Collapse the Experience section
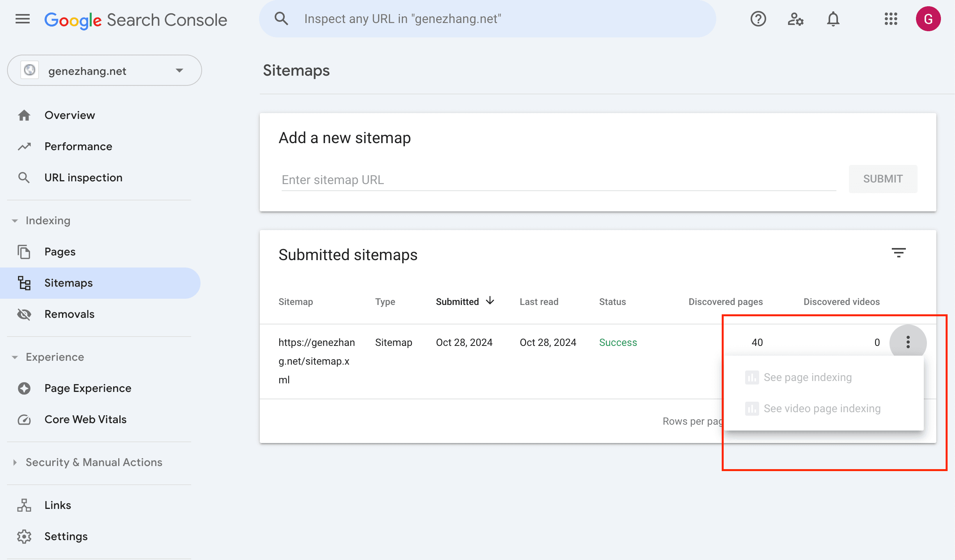This screenshot has height=560, width=955. click(x=15, y=357)
